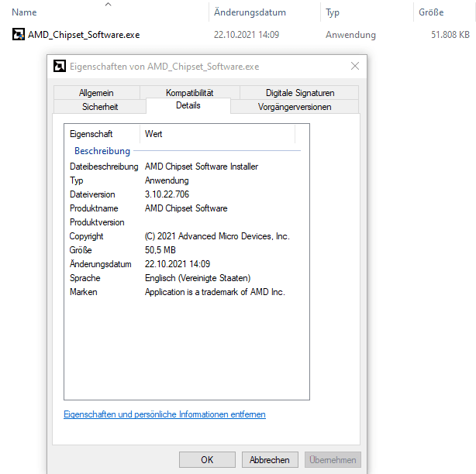Click value 22.10.2021 14:09 in details list

tap(178, 264)
